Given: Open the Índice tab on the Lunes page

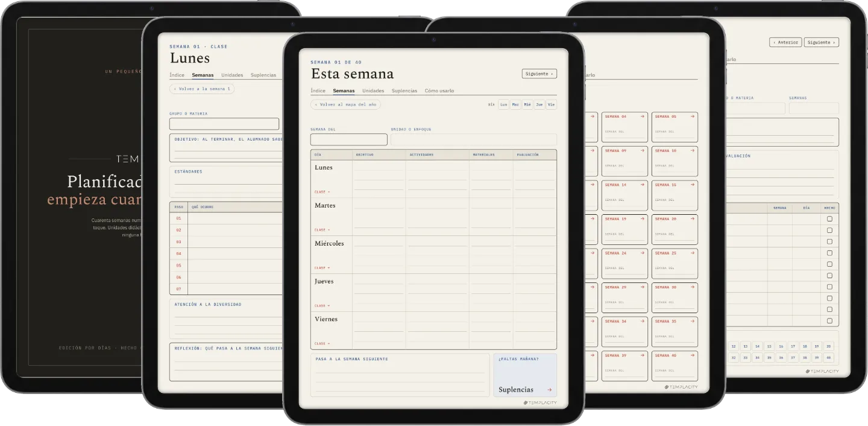Looking at the screenshot, I should [177, 75].
